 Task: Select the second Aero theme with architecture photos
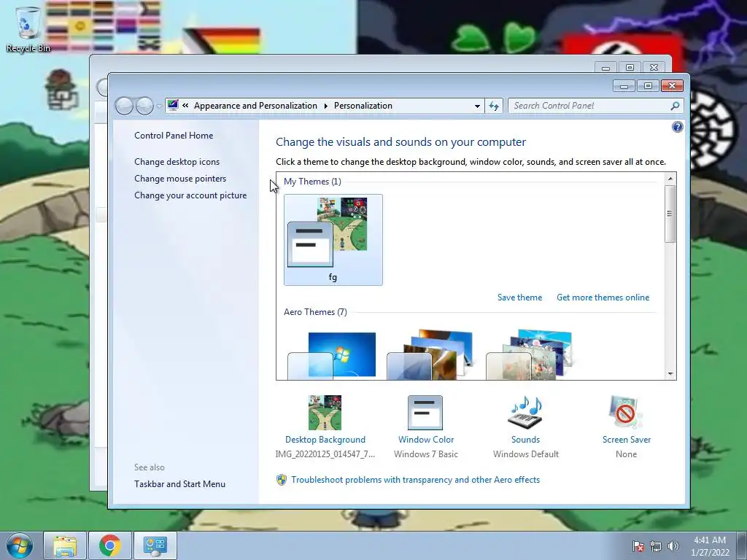(x=430, y=355)
